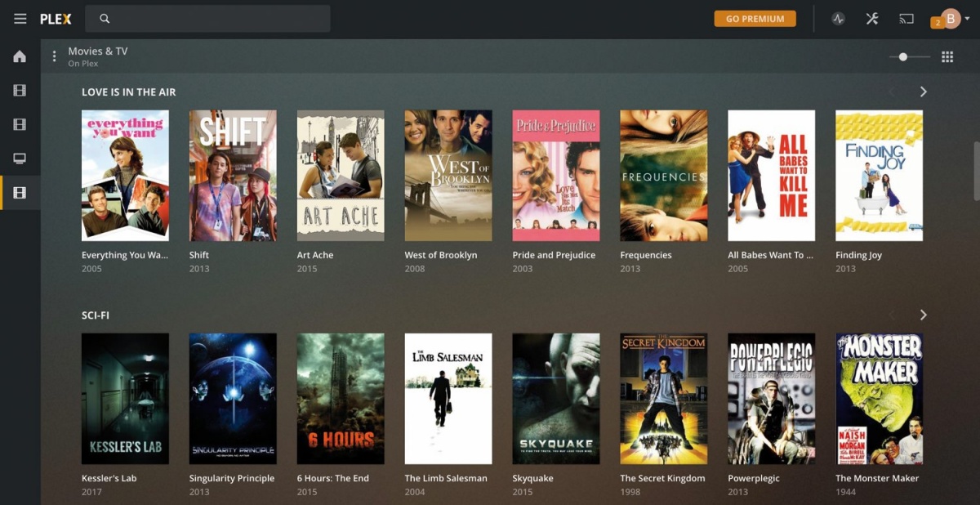Click the page's vertical scrollbar
The image size is (980, 505).
coord(977,171)
